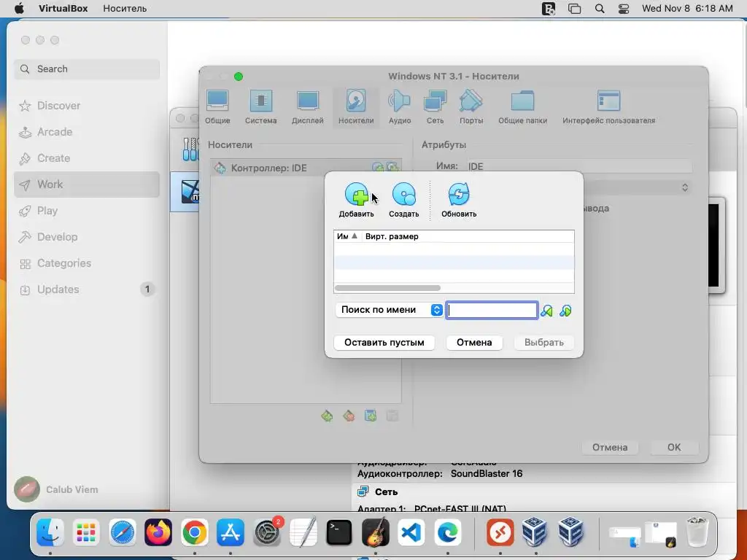Open Microsoft Edge from the Dock
Viewport: 747px width, 560px height.
pyautogui.click(x=447, y=532)
